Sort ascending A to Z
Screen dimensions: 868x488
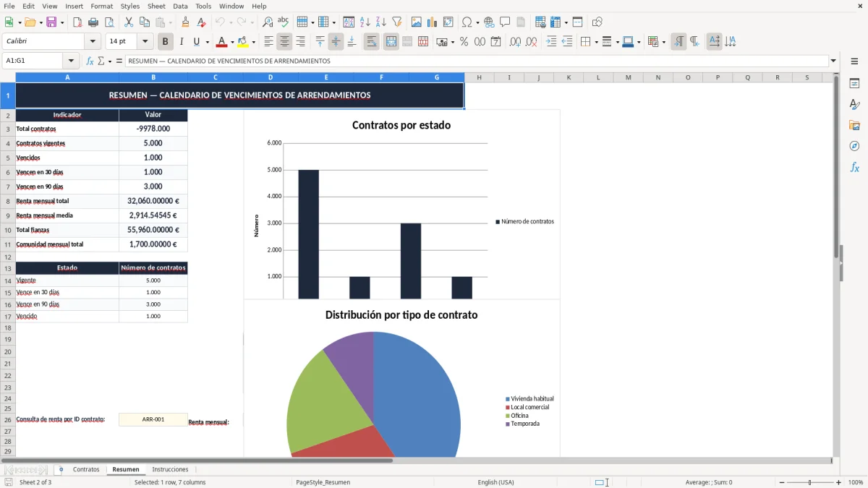point(365,22)
